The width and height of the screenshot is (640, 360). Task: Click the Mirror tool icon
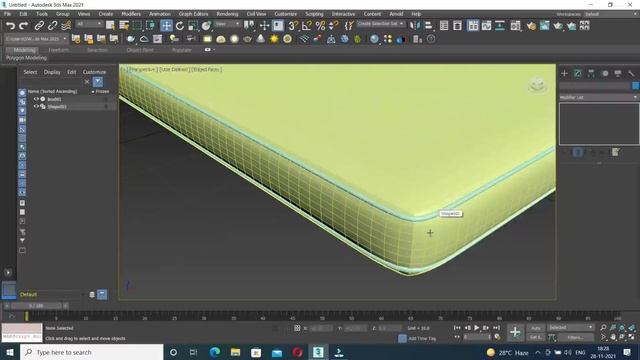click(414, 26)
